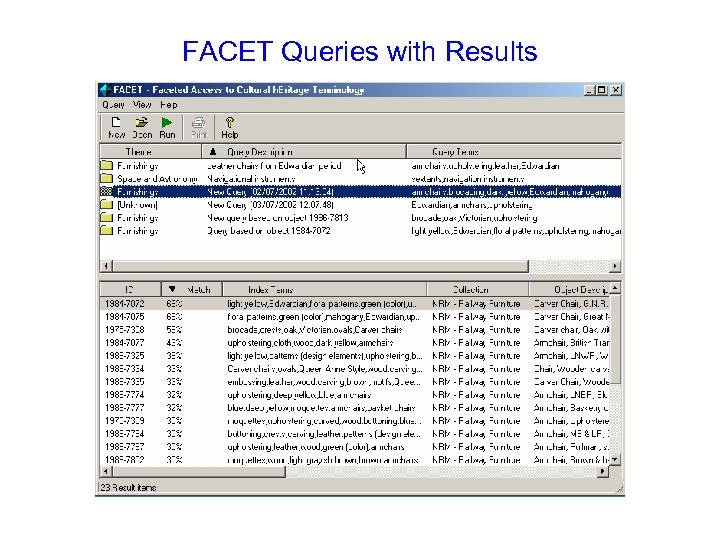Select result row with ID 1970-7309
The height and width of the screenshot is (540, 720).
[355, 421]
